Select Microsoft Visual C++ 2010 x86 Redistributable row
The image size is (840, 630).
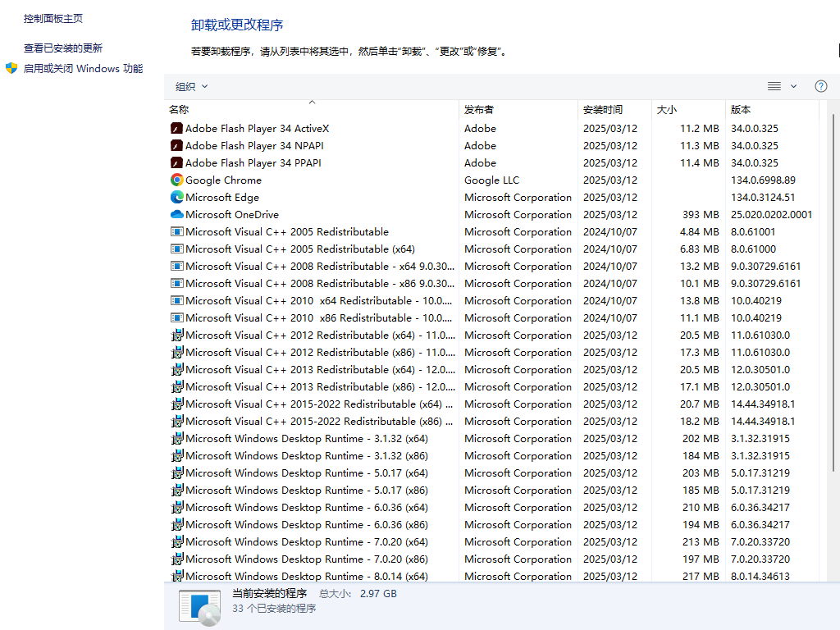319,318
